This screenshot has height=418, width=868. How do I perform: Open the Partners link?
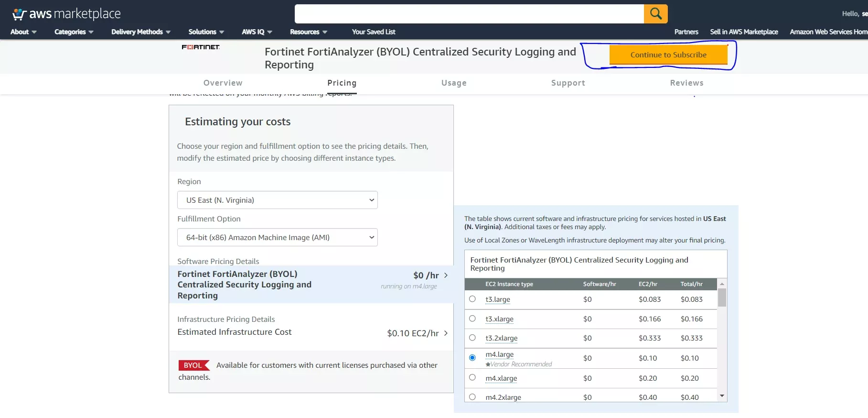686,32
